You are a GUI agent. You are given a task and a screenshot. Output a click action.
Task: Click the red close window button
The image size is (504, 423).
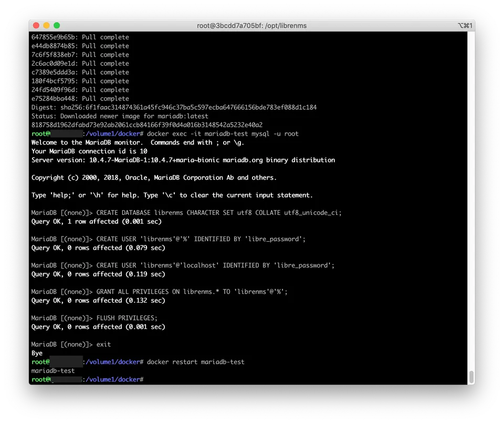36,25
